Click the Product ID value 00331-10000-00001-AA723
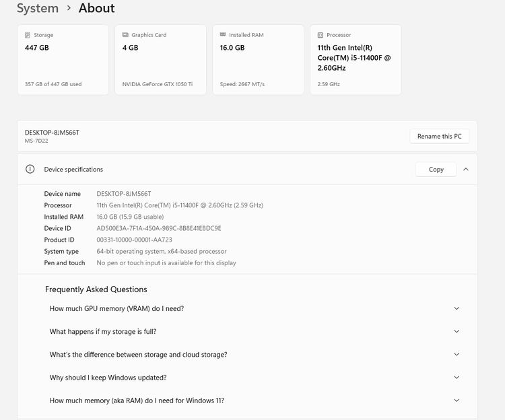 coord(134,240)
